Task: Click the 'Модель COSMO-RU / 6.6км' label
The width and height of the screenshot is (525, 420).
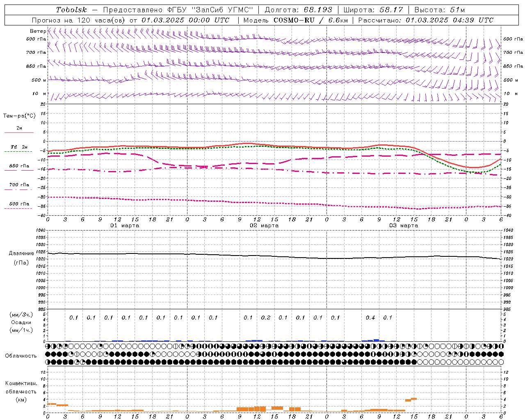Action: [295, 20]
